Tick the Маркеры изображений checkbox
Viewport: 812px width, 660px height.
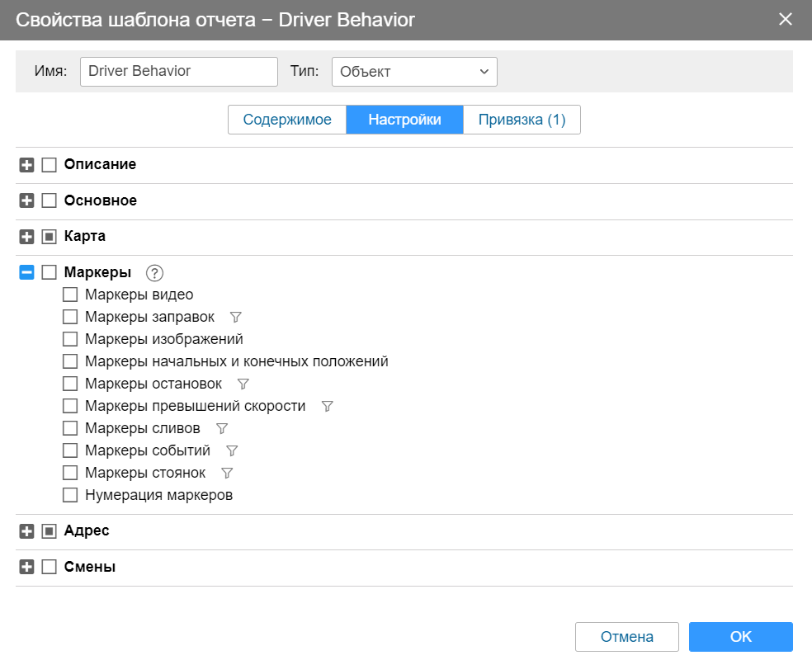(70, 339)
